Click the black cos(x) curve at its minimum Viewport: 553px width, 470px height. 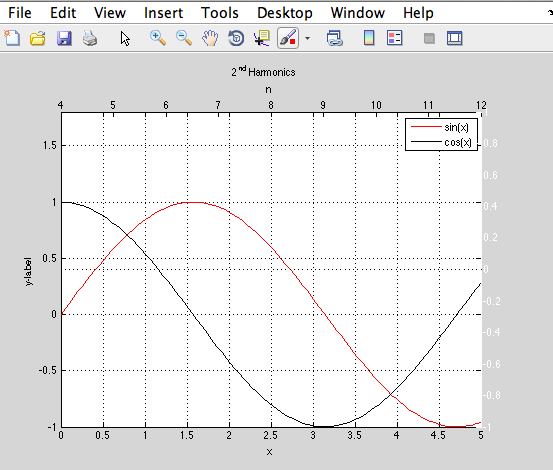(323, 427)
